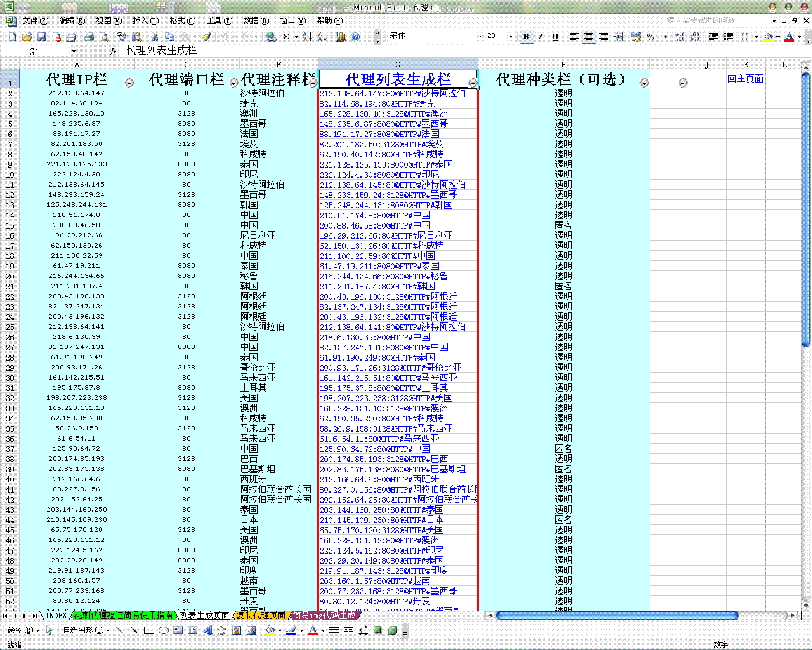812x650 pixels.
Task: Click the red Font Color A in formatting toolbar
Action: click(x=789, y=37)
